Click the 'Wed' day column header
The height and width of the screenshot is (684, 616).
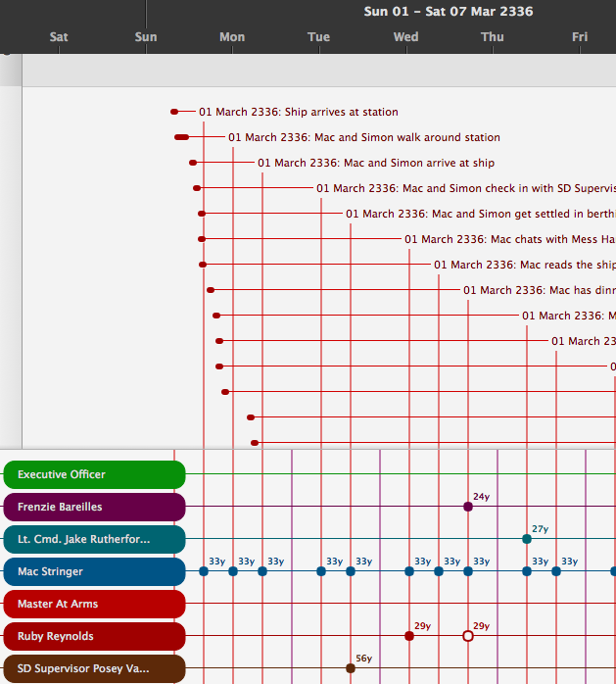pos(405,37)
